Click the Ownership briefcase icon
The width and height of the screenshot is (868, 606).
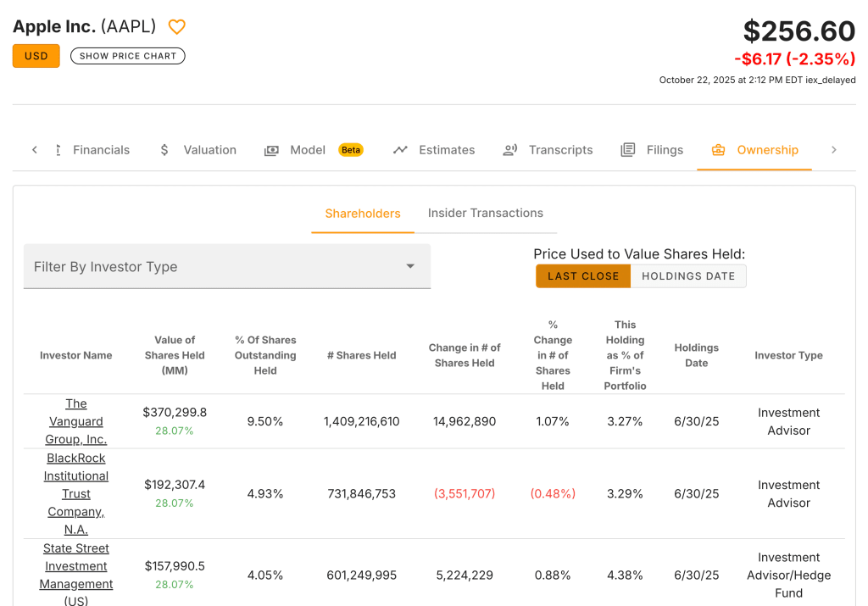click(718, 150)
